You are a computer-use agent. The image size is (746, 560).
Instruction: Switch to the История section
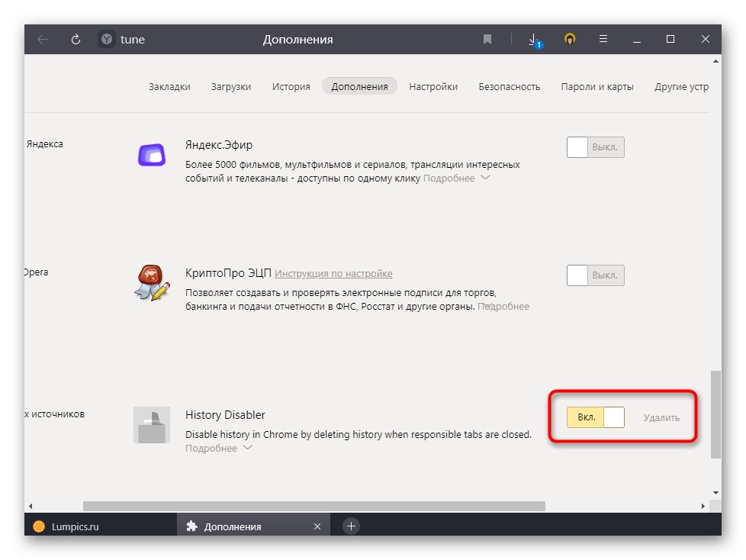point(291,86)
